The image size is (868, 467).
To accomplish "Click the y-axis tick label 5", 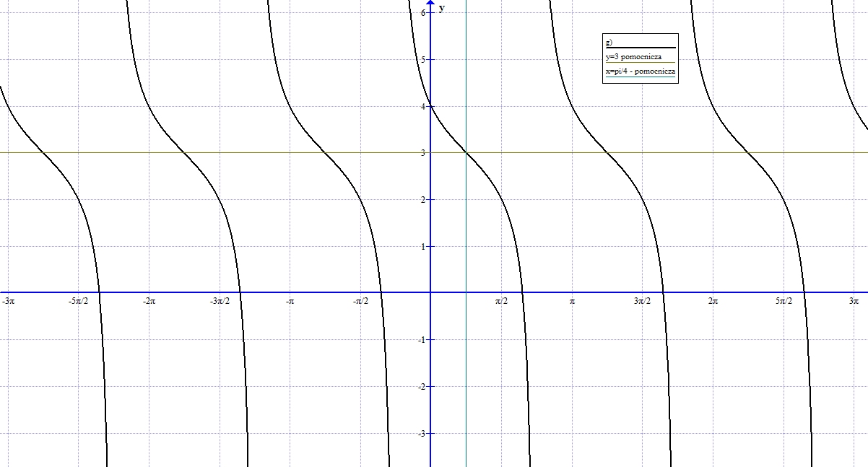I will [423, 60].
